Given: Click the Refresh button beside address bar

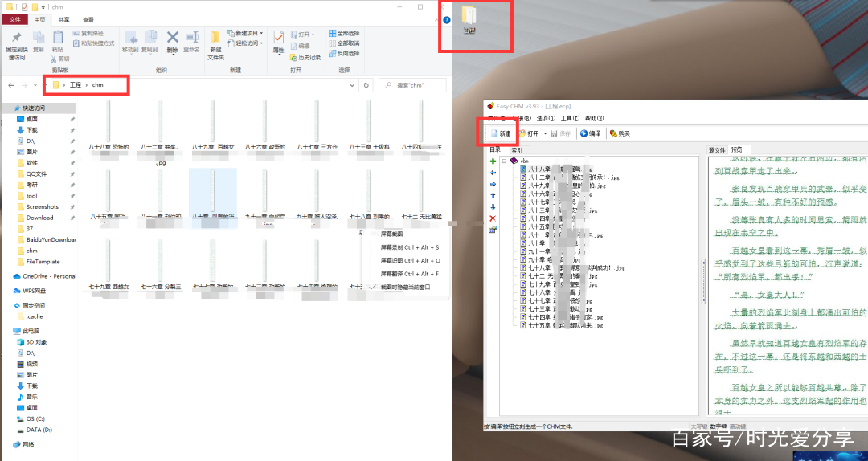Looking at the screenshot, I should point(366,85).
